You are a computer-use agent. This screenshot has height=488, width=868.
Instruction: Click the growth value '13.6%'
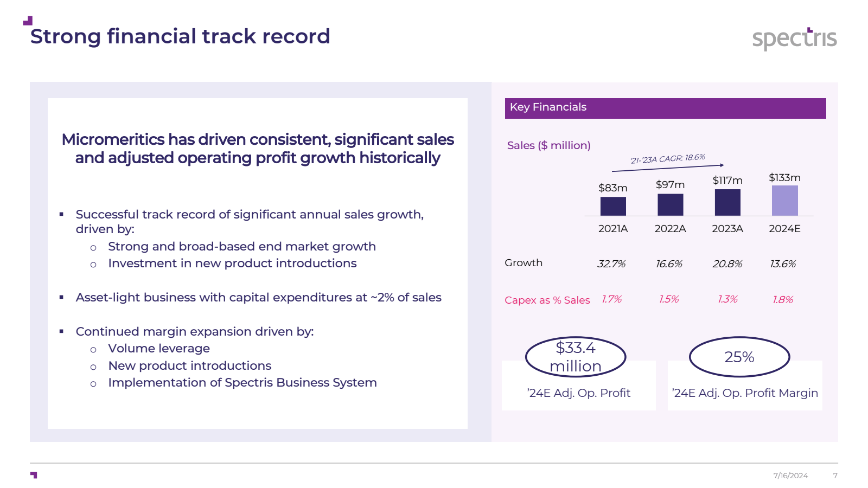coord(783,264)
